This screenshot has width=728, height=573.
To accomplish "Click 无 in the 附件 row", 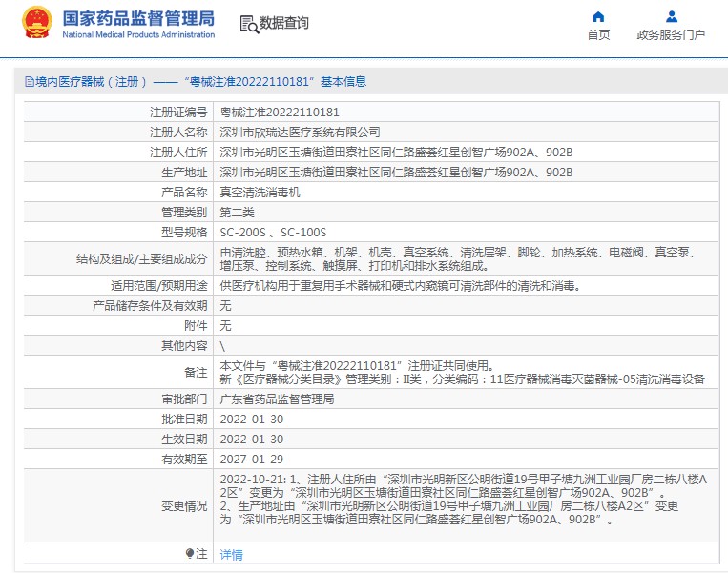I will pyautogui.click(x=225, y=326).
